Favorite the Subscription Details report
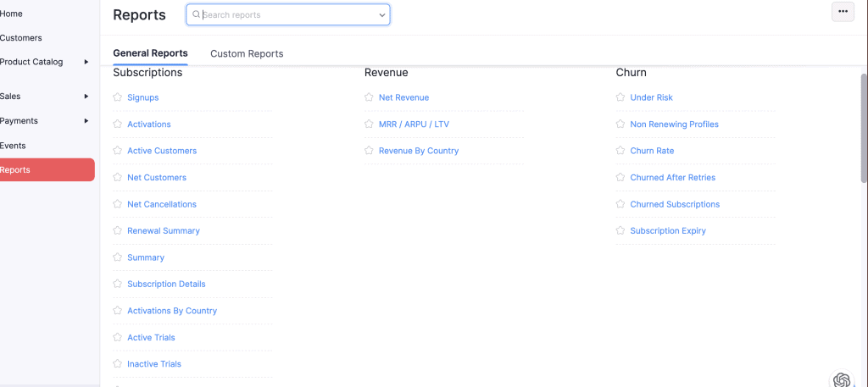868x387 pixels. pyautogui.click(x=117, y=284)
